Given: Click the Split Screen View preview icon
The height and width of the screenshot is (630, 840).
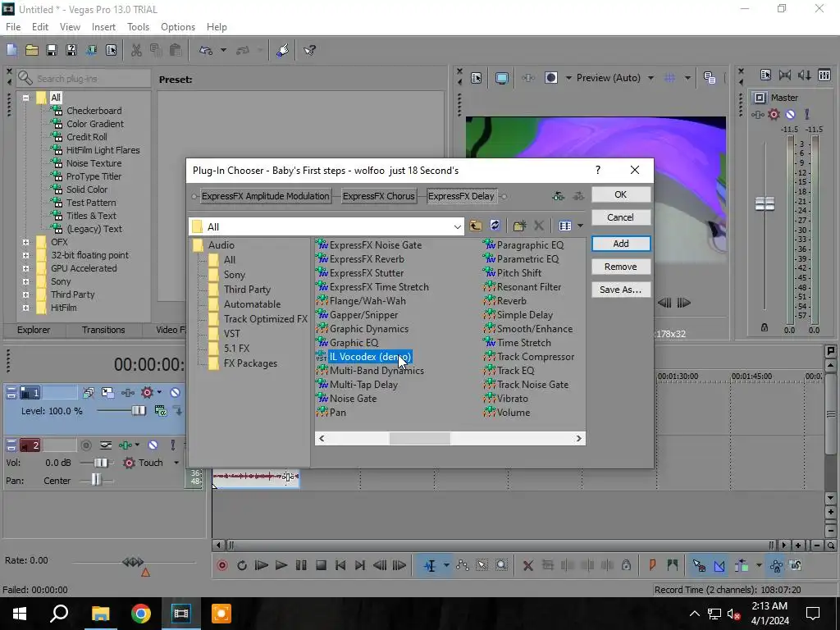Looking at the screenshot, I should point(550,78).
